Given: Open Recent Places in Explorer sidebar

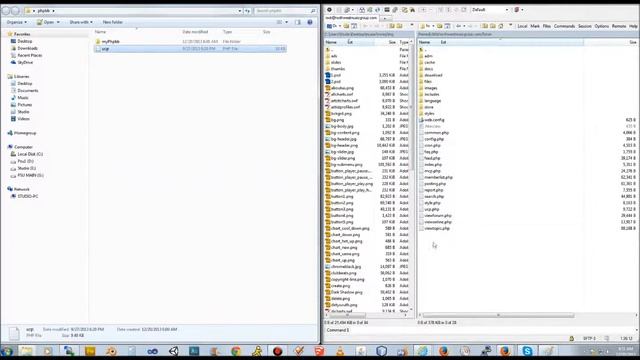Looking at the screenshot, I should click(x=29, y=55).
